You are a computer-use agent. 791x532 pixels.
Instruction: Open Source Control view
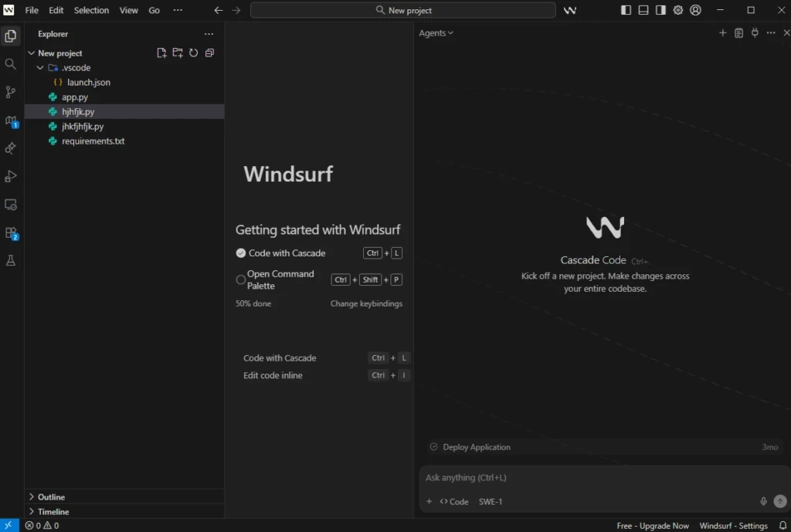(11, 92)
